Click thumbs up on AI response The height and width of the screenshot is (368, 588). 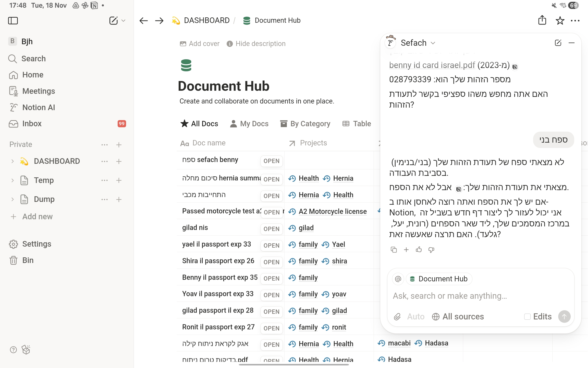419,249
